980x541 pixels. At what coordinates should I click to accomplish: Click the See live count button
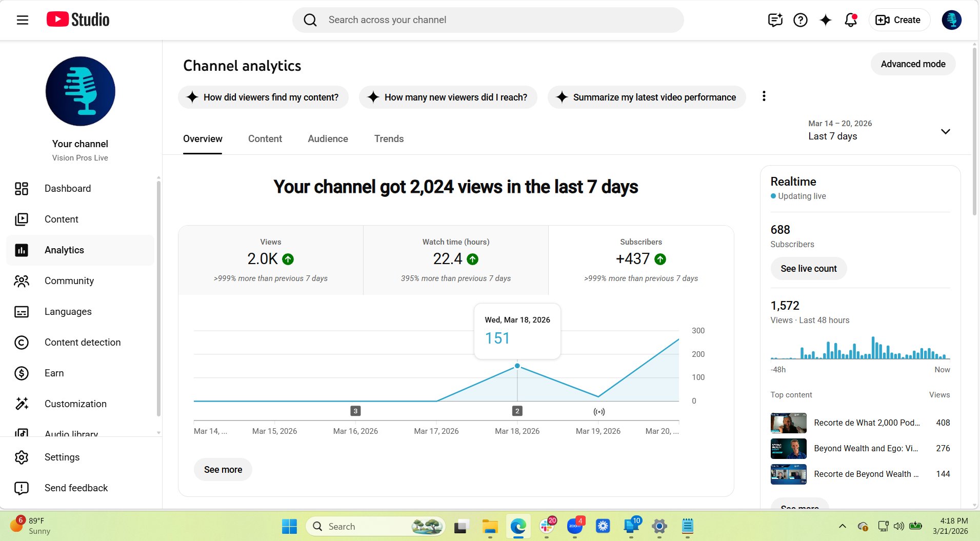(808, 268)
